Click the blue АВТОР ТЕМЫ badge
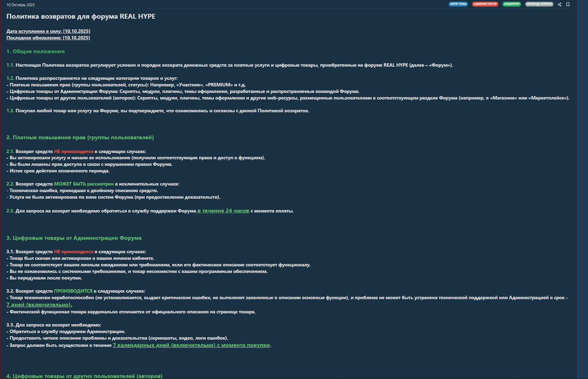 [x=458, y=4]
